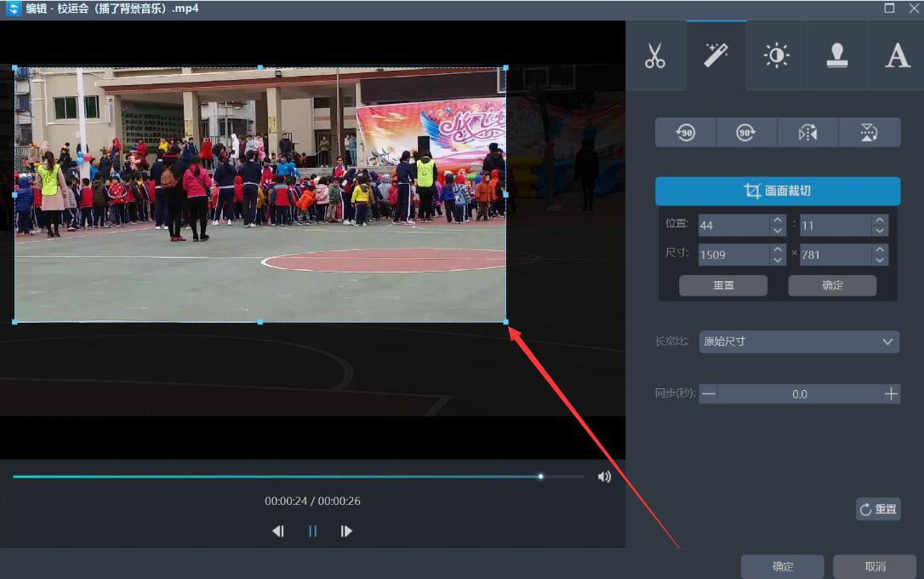Pause the video playback
This screenshot has height=579, width=924.
(312, 531)
